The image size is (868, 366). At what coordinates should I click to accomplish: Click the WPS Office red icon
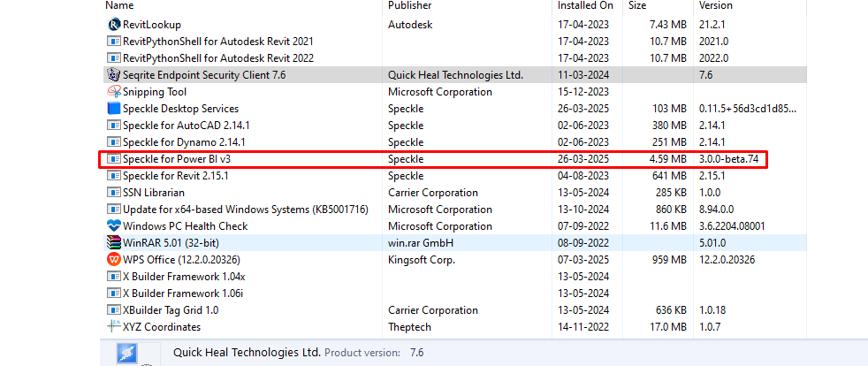pos(113,260)
